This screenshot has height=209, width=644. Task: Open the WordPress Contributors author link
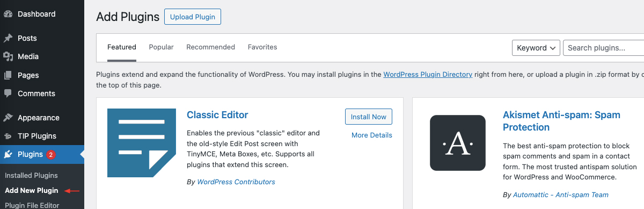[236, 182]
